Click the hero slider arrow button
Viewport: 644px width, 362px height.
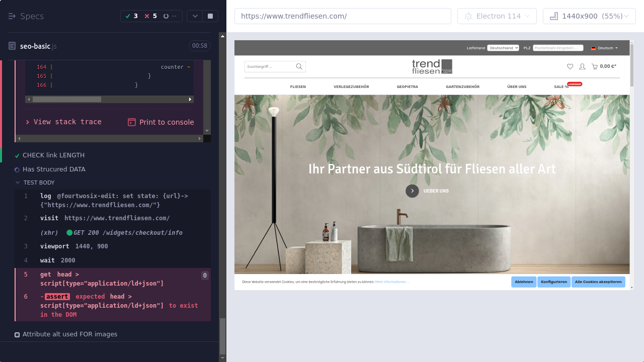click(412, 191)
